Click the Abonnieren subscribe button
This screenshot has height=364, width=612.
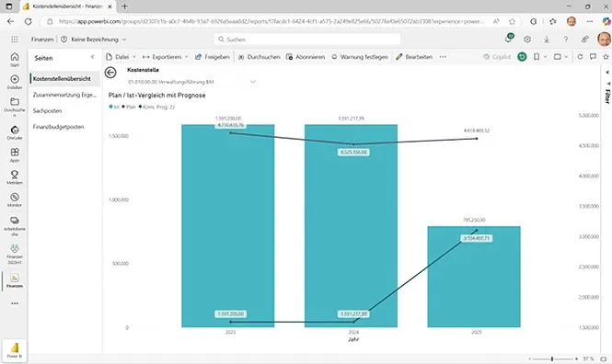point(306,57)
